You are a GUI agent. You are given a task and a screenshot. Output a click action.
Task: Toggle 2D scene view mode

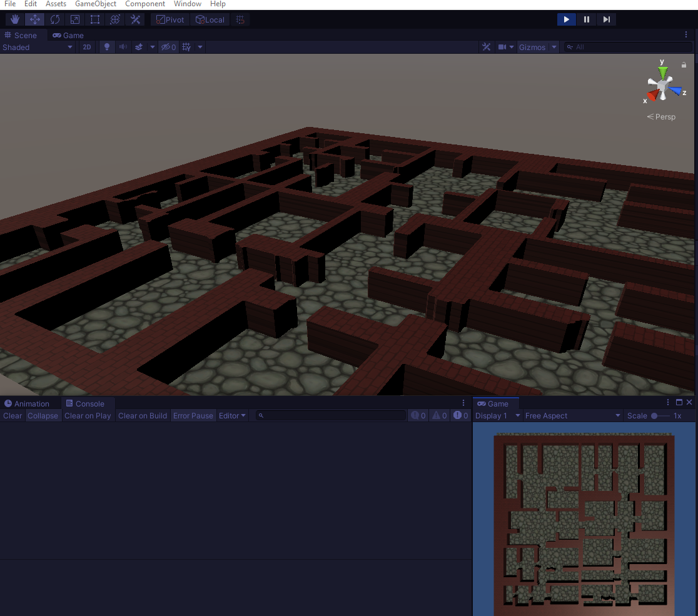[x=87, y=47]
